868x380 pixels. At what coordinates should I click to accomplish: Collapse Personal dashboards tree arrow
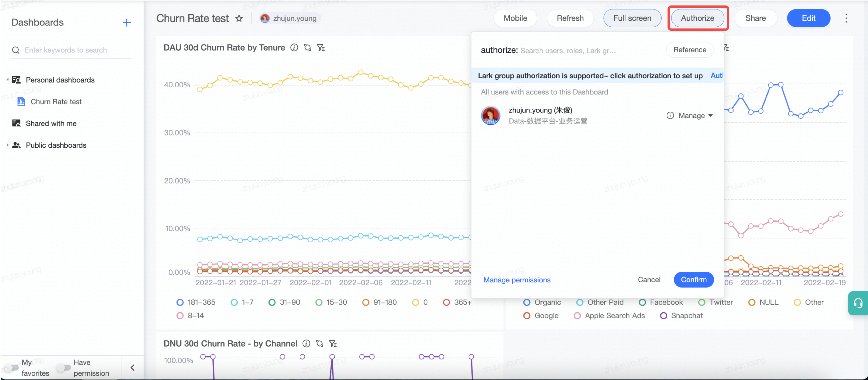pos(7,80)
